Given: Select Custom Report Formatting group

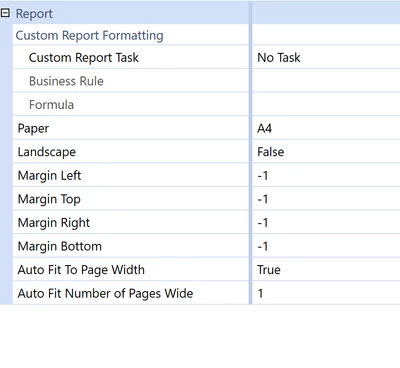Looking at the screenshot, I should click(89, 35).
